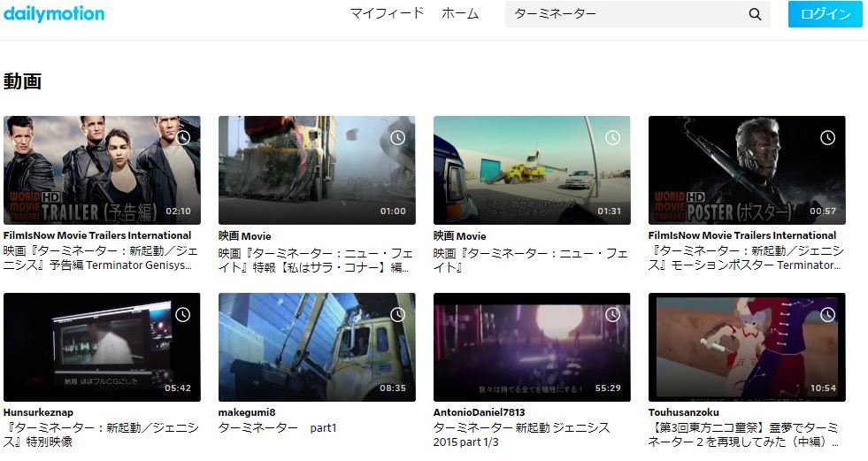Open 映画 Movie channel under 01:00 video
Image resolution: width=868 pixels, height=461 pixels.
click(x=245, y=235)
